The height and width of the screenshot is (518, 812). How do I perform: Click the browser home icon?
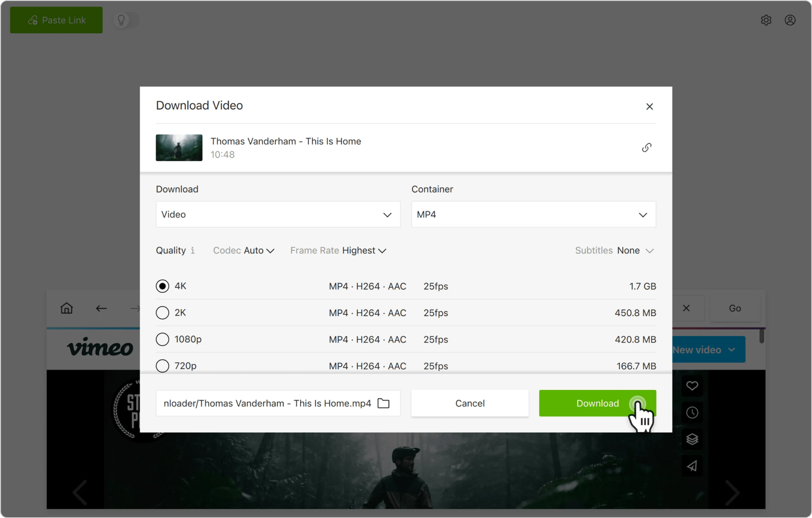[x=67, y=308]
